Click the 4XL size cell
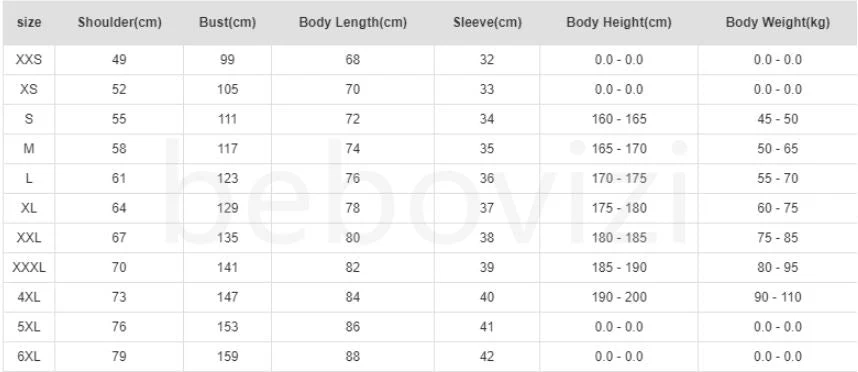 [29, 297]
